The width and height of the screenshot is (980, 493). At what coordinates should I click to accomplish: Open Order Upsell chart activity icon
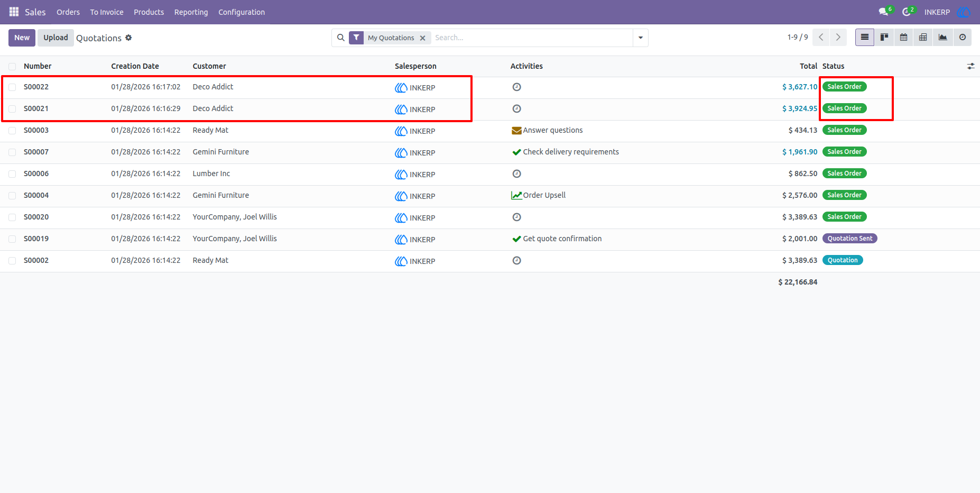click(x=516, y=195)
